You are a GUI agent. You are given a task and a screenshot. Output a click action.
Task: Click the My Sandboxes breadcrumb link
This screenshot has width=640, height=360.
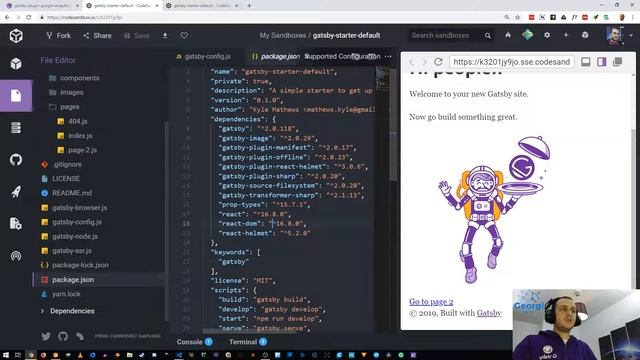coord(282,36)
